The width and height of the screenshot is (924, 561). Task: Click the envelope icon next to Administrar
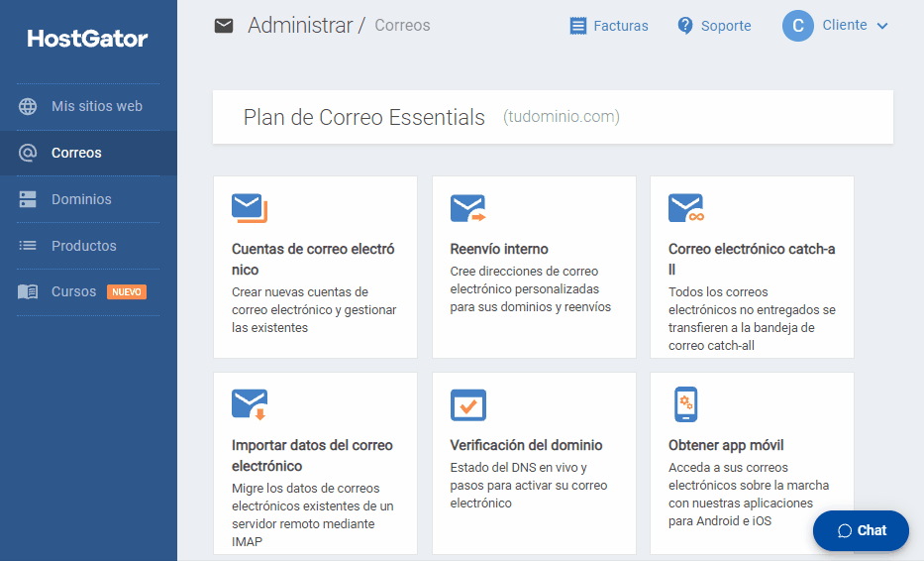pyautogui.click(x=224, y=26)
